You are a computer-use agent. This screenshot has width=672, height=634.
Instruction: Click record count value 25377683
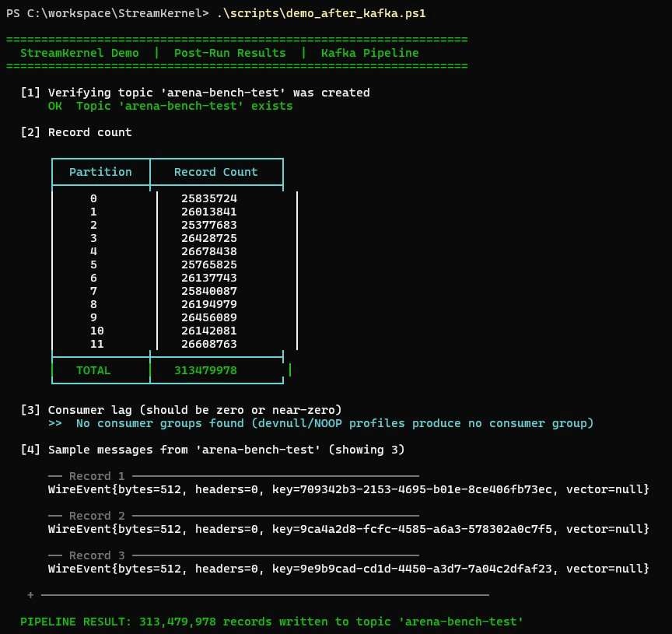pos(209,225)
